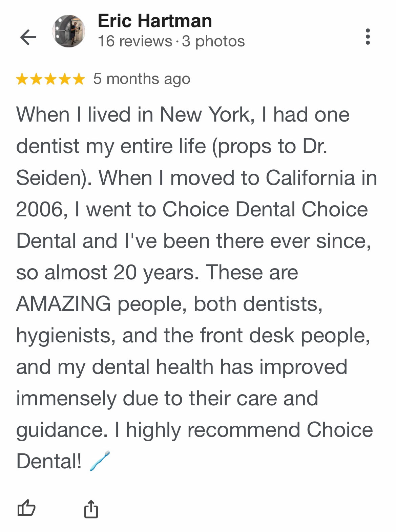
Task: Select the second gold rating star
Action: point(36,79)
